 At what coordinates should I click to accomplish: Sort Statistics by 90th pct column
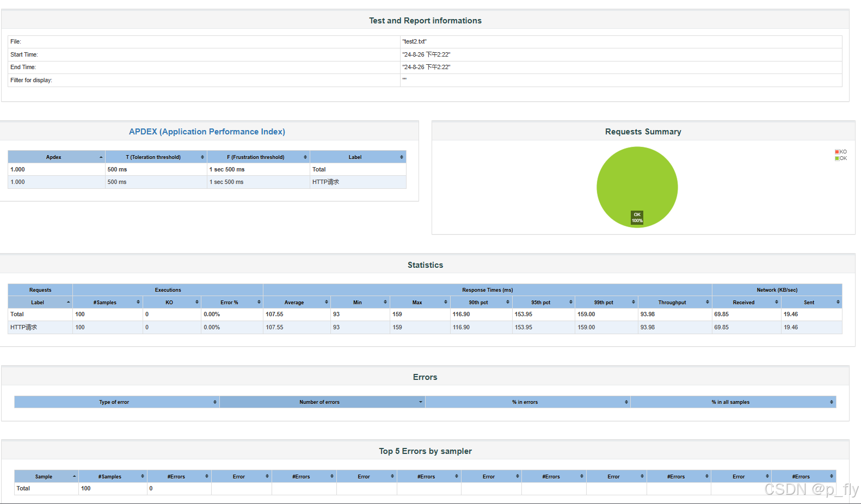tap(481, 302)
